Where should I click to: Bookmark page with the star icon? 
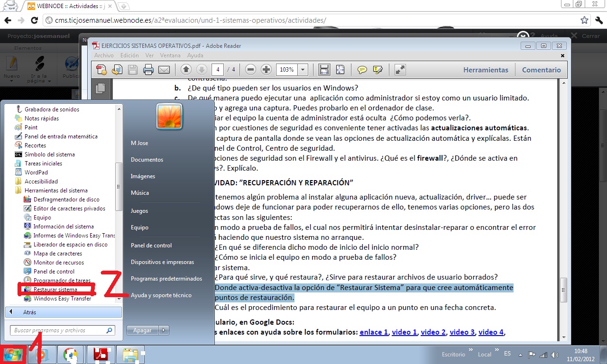coord(584,20)
